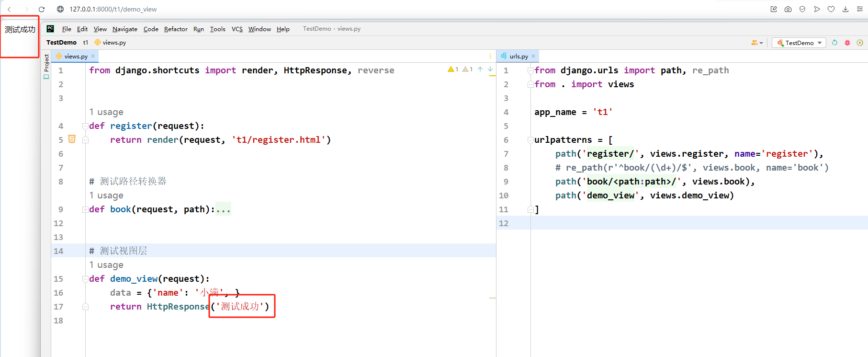
Task: Open the File menu
Action: point(67,29)
